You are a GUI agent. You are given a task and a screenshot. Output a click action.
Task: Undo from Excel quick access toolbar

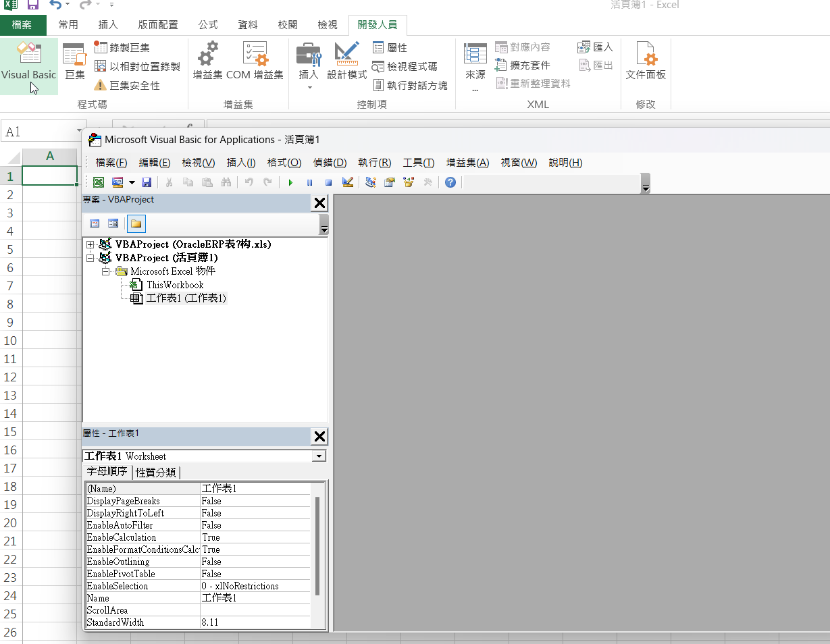56,5
